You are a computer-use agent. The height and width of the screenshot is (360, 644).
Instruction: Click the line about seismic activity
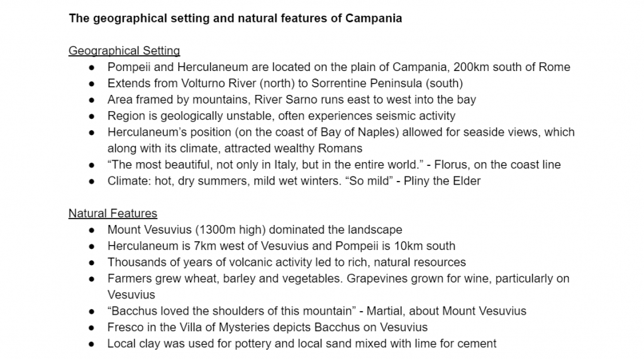[x=281, y=116]
